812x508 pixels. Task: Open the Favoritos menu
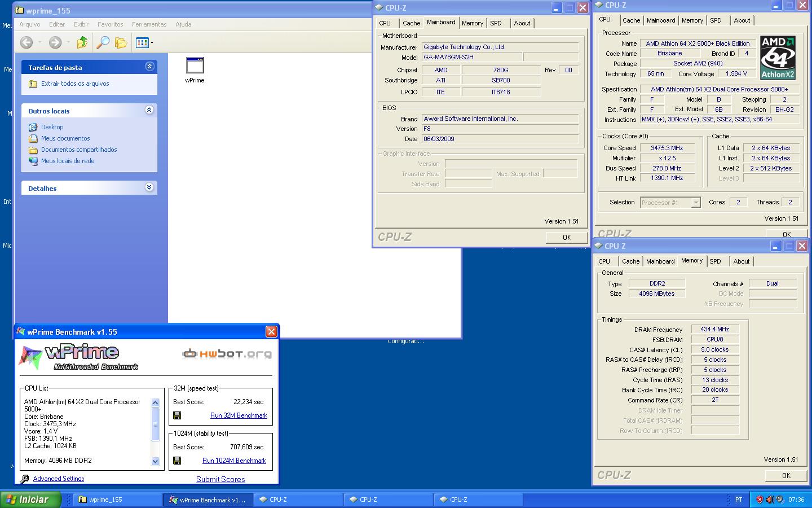tap(110, 24)
